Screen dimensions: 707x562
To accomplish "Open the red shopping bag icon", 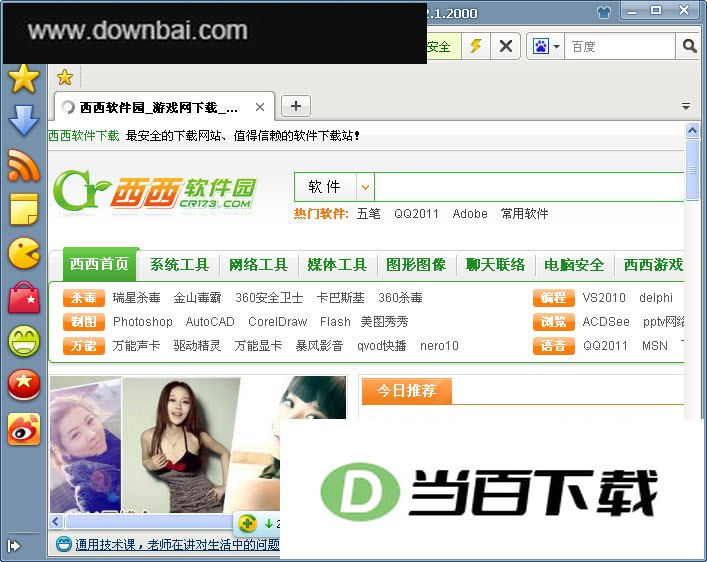I will pos(24,297).
